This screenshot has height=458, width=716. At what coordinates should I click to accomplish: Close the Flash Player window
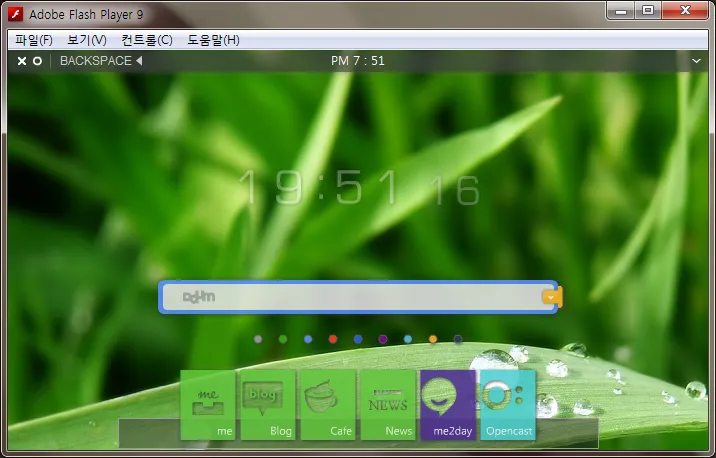pyautogui.click(x=685, y=11)
